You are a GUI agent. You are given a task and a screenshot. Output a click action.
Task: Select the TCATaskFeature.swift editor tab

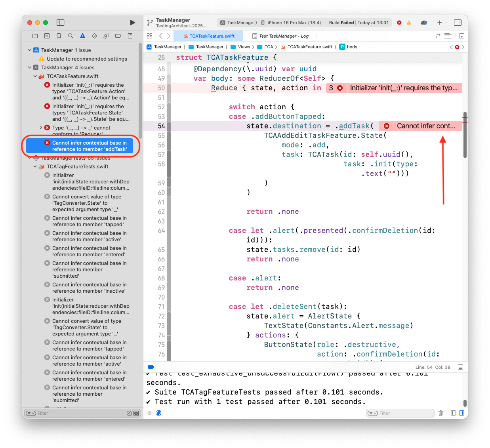click(212, 36)
